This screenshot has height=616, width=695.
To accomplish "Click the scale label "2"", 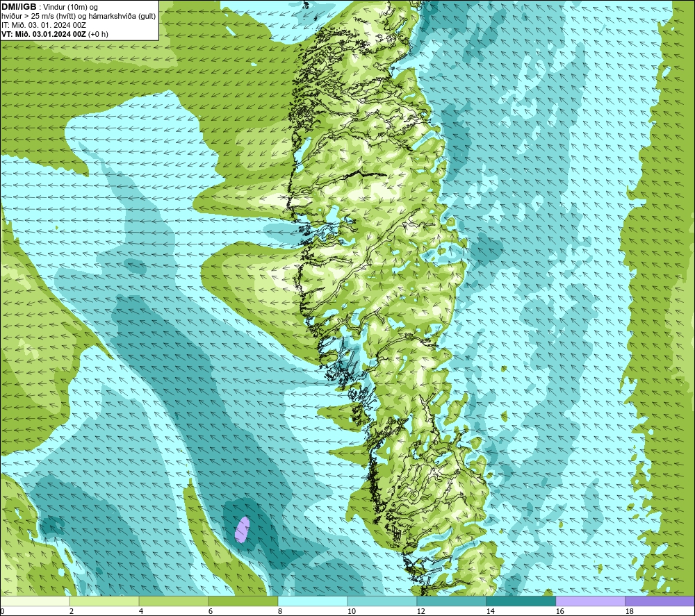I will click(72, 612).
